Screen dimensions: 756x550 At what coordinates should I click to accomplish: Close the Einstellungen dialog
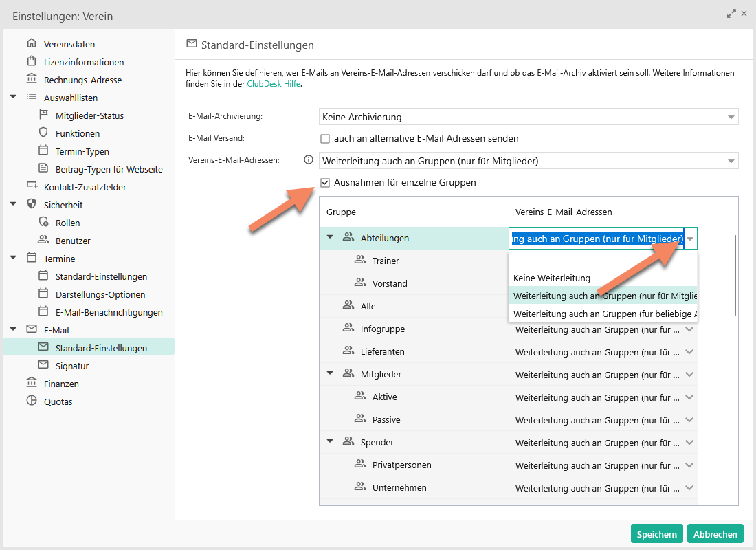[744, 14]
